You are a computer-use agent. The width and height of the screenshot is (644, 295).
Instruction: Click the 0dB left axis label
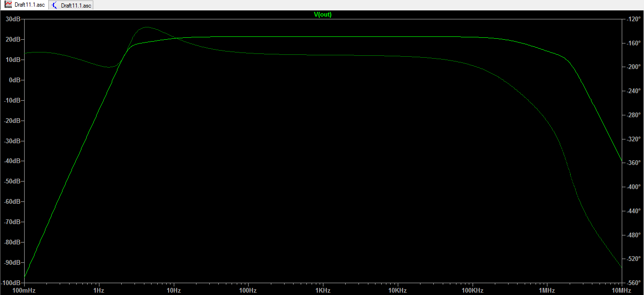pyautogui.click(x=15, y=80)
